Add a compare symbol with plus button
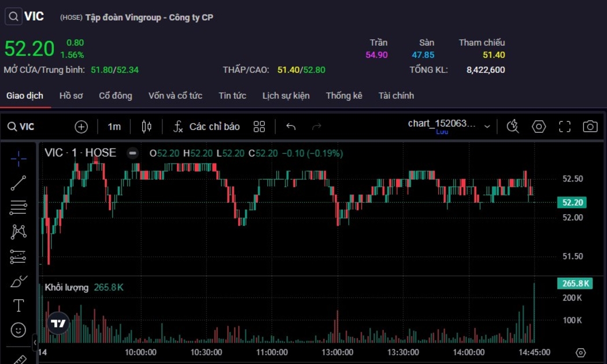The image size is (607, 364). click(82, 127)
